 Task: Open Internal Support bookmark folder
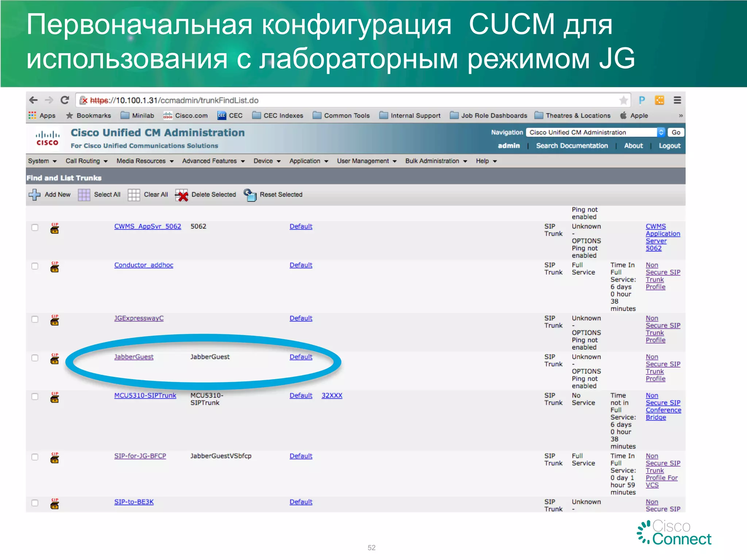[x=410, y=116]
